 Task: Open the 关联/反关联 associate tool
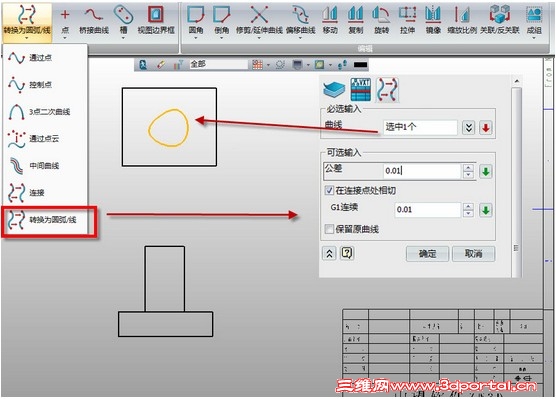coord(500,20)
